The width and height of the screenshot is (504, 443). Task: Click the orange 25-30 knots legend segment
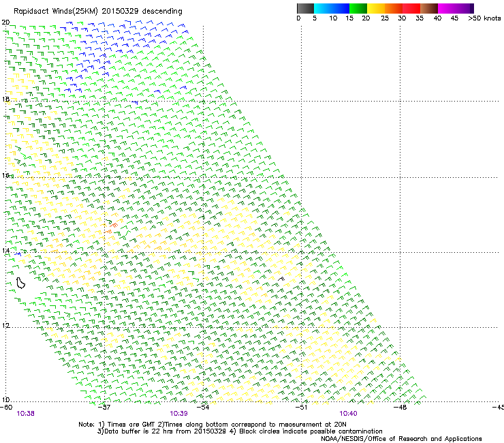[394, 8]
